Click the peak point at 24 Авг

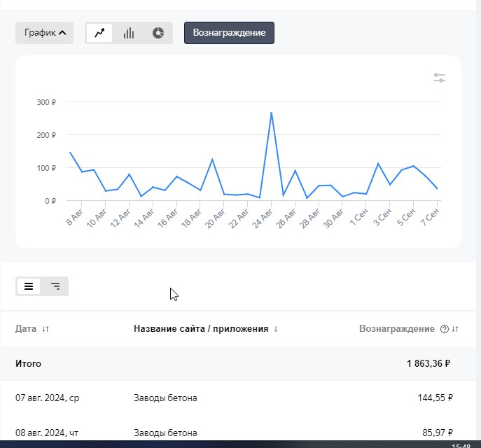[x=271, y=113]
